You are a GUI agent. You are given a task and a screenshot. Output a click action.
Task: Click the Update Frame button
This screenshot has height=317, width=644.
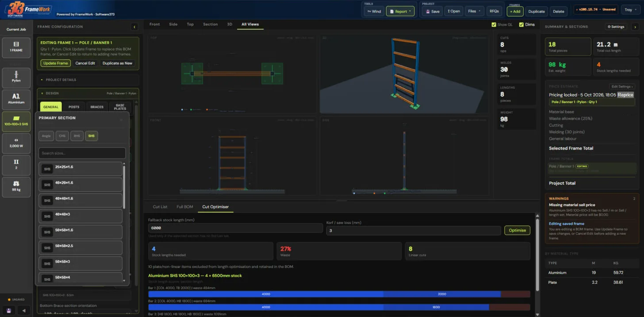pyautogui.click(x=55, y=63)
